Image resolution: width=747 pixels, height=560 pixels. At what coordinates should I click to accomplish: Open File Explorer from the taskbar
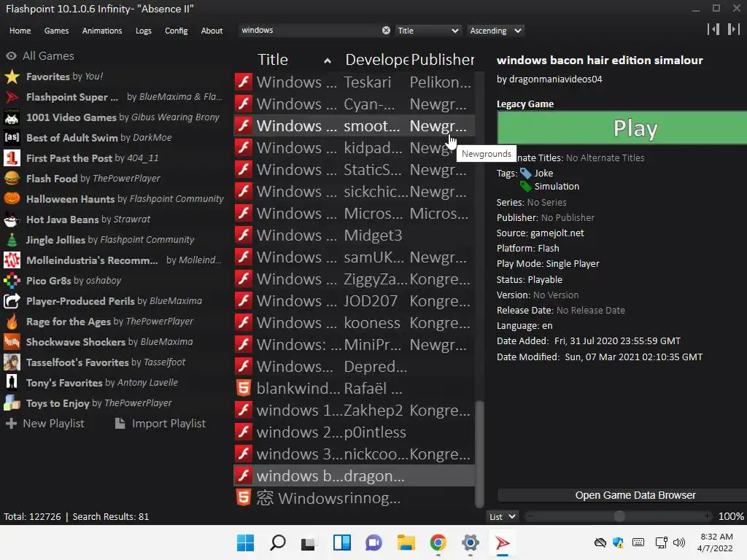[406, 542]
